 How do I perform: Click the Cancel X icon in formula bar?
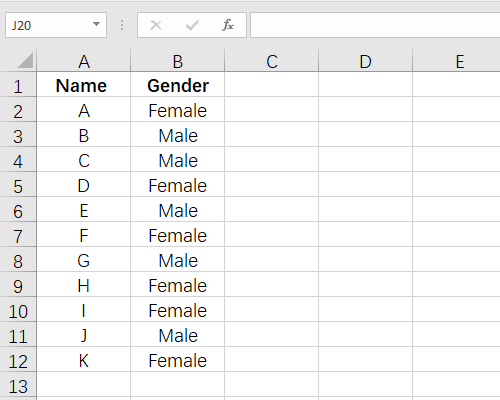pos(156,25)
